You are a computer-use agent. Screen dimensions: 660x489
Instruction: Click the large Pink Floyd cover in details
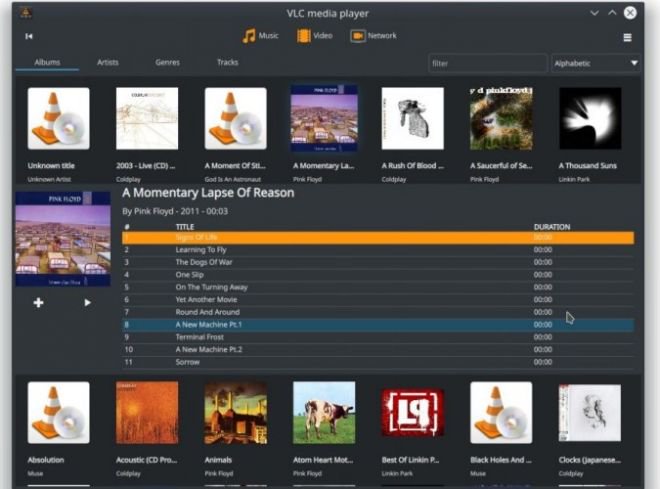(x=63, y=239)
